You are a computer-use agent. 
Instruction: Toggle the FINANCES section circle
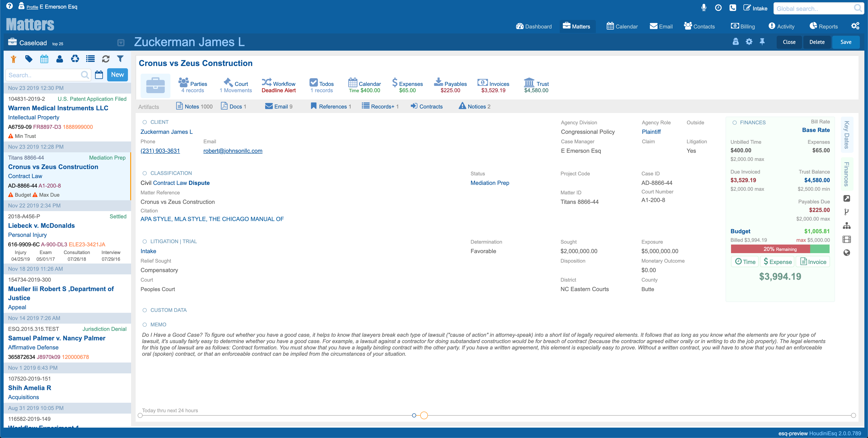734,123
